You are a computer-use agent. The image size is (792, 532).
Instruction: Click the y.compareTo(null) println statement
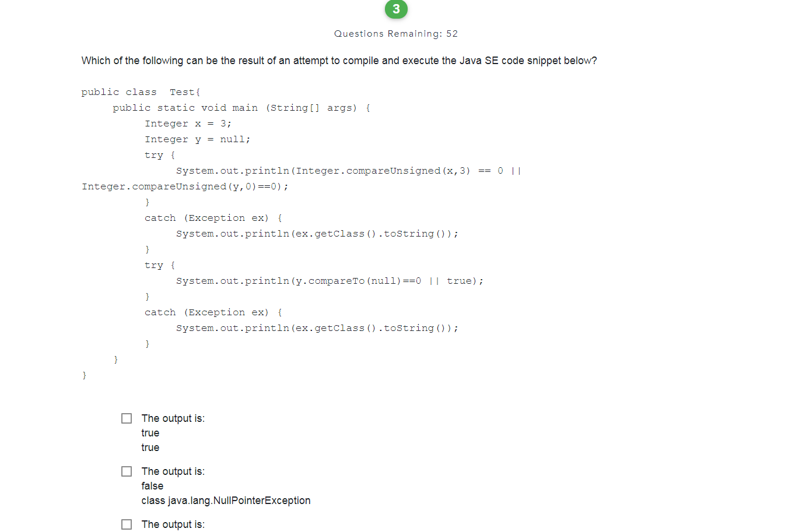pyautogui.click(x=330, y=280)
